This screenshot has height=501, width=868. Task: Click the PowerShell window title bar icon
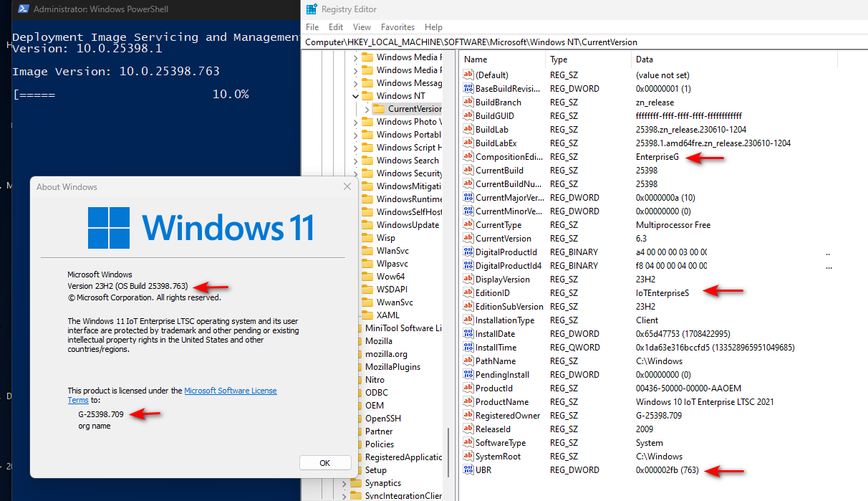point(23,9)
